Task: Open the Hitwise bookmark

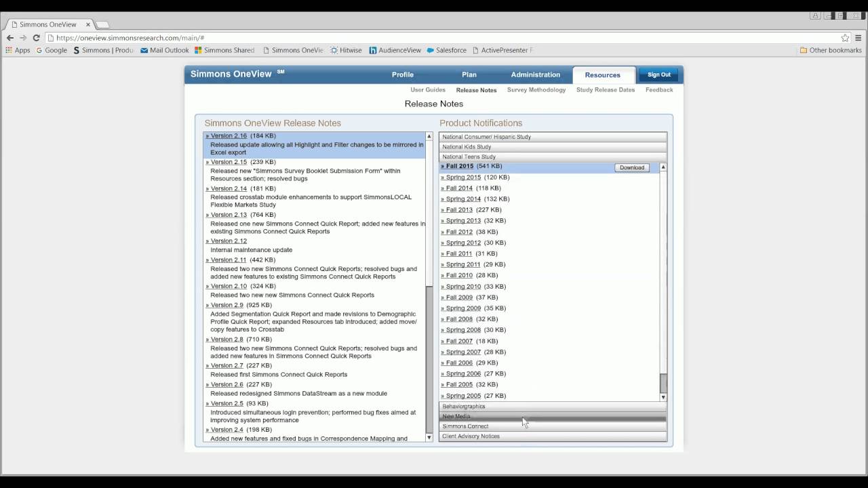Action: [x=346, y=50]
